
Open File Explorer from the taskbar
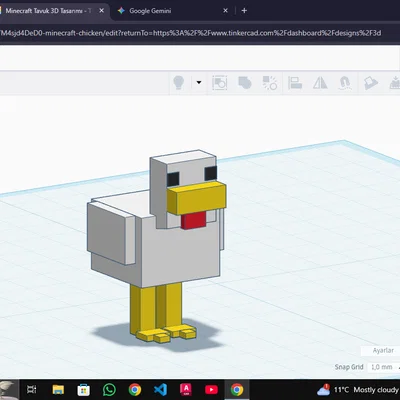click(58, 389)
